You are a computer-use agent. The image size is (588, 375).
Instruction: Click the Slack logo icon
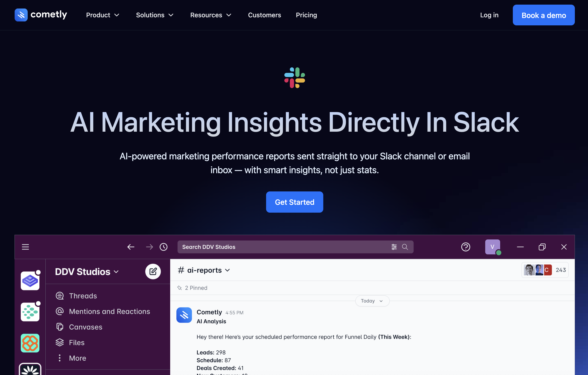(x=294, y=78)
